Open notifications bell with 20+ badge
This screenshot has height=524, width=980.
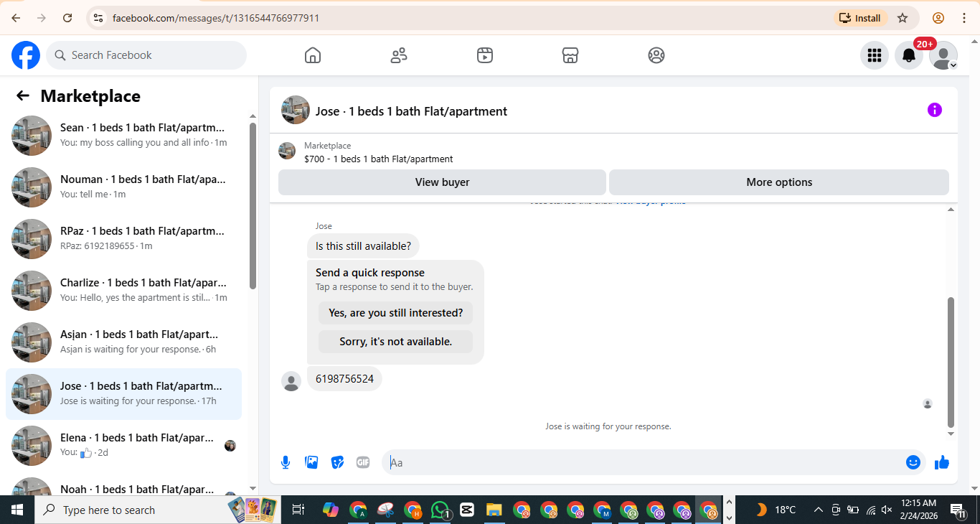point(909,55)
